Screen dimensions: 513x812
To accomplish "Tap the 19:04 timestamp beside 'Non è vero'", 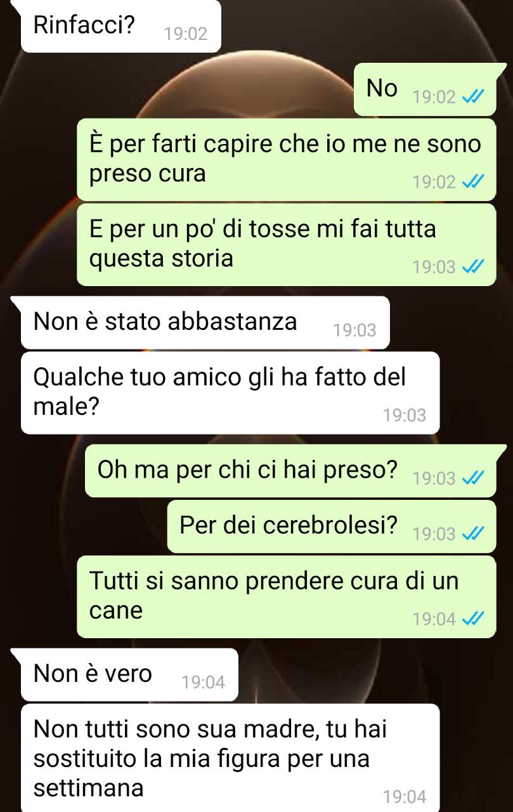I will pyautogui.click(x=204, y=683).
